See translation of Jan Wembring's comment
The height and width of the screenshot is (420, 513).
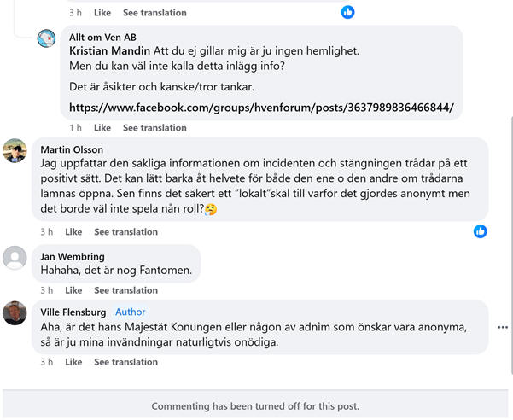[126, 290]
